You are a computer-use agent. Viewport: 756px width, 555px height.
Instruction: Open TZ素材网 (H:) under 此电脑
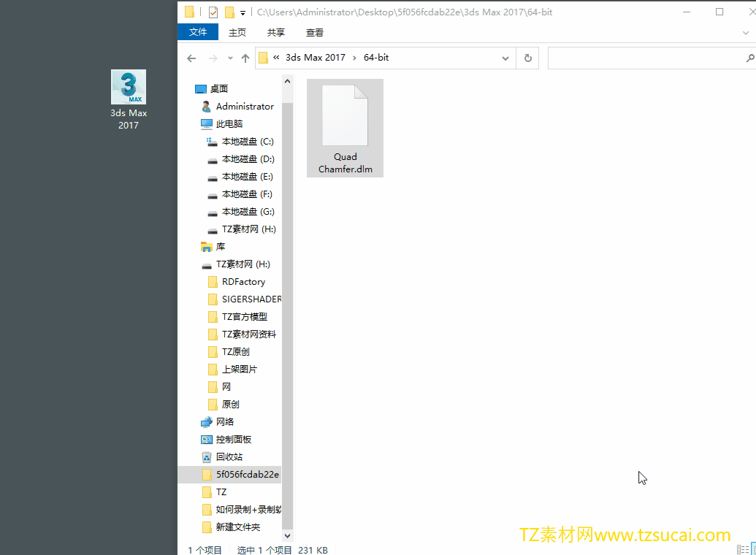(249, 229)
